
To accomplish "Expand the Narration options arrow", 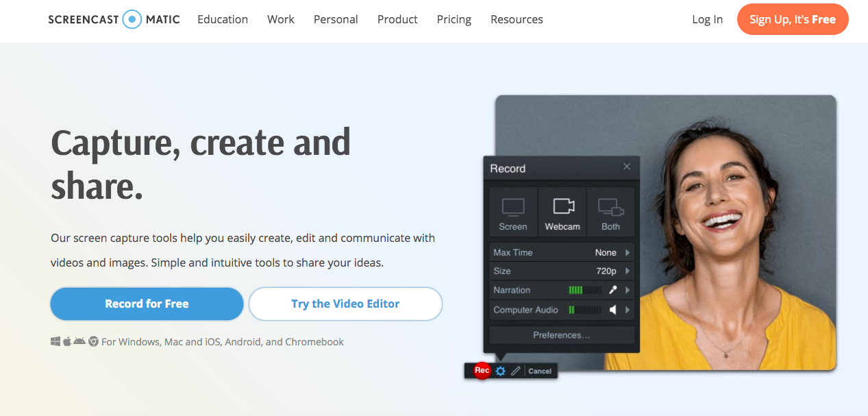I will [628, 291].
